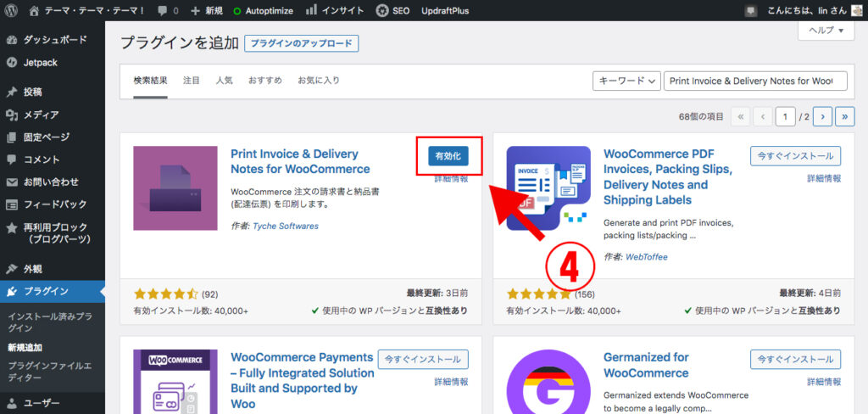Open Print Invoice & Delivery Notes title link

tap(300, 161)
